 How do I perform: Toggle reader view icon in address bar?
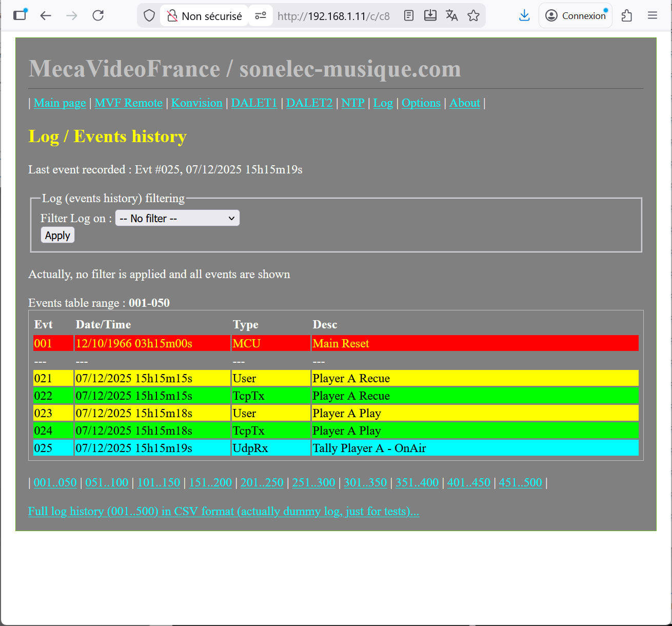409,16
